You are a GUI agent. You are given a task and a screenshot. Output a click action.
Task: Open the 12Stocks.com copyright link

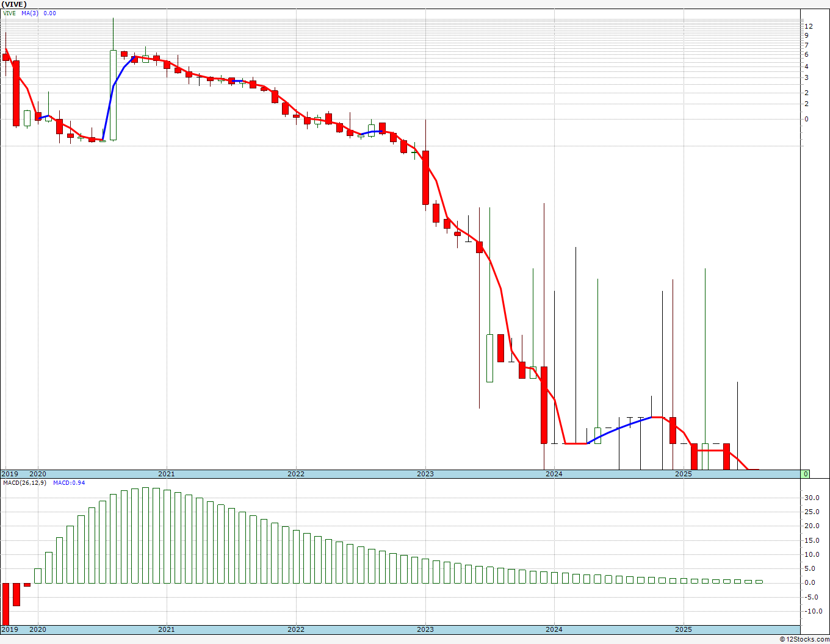coord(804,639)
